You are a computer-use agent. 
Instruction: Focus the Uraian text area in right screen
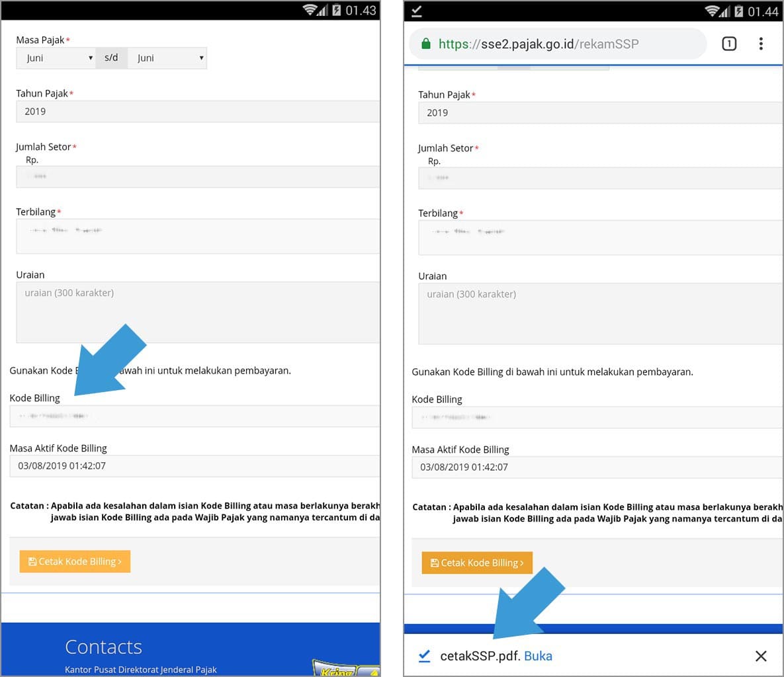coord(601,314)
